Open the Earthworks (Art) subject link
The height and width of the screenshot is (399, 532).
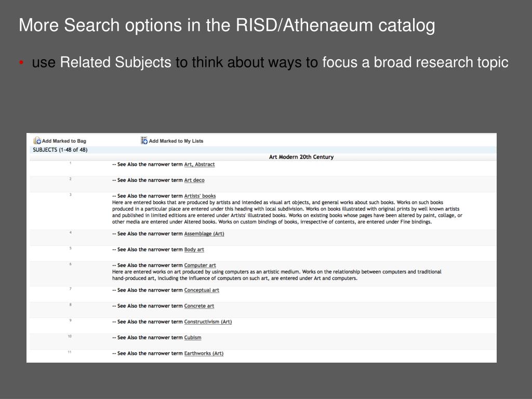[204, 353]
